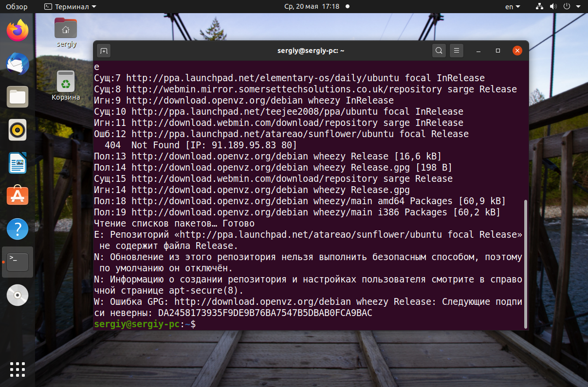Click the line starting with Сущ:8
This screenshot has height=387, width=588.
pyautogui.click(x=305, y=89)
